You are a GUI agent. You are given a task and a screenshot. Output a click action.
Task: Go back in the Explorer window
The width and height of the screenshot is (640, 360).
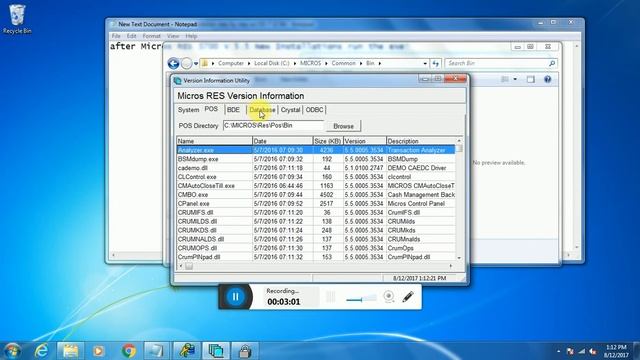pos(173,63)
